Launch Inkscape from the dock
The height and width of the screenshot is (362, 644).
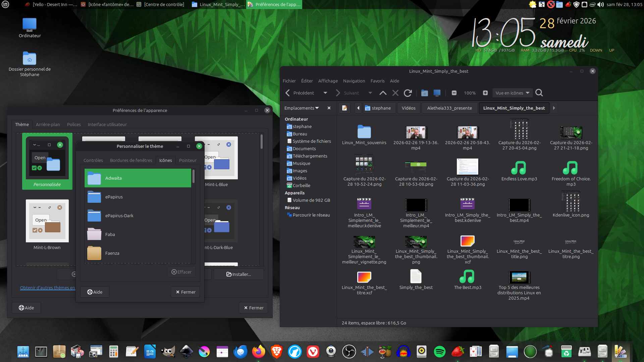pyautogui.click(x=186, y=352)
